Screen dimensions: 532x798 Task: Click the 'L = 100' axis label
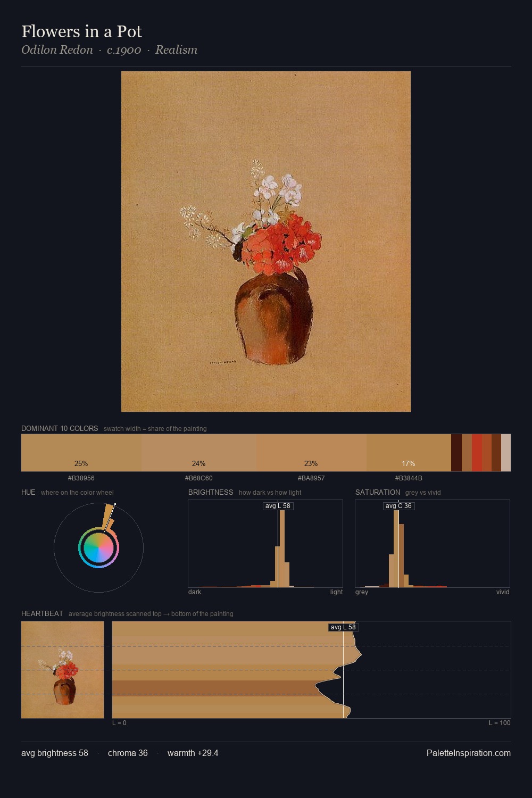[500, 723]
